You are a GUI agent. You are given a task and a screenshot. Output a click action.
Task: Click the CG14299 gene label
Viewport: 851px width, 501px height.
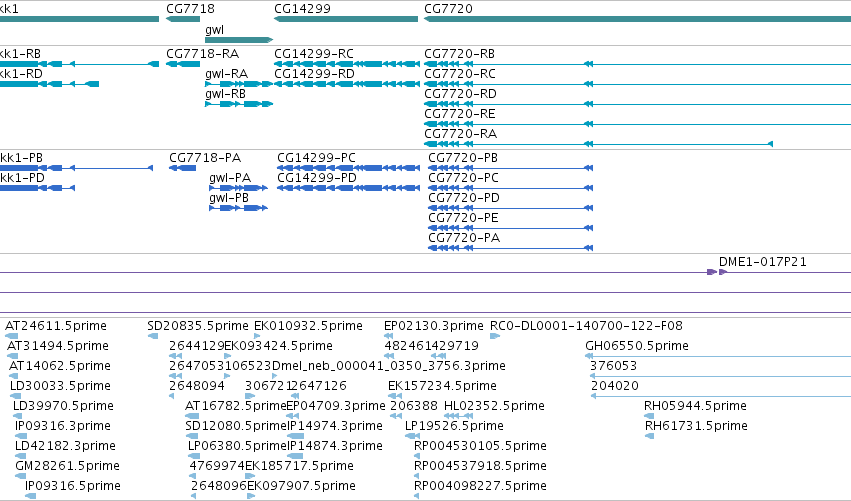(302, 9)
